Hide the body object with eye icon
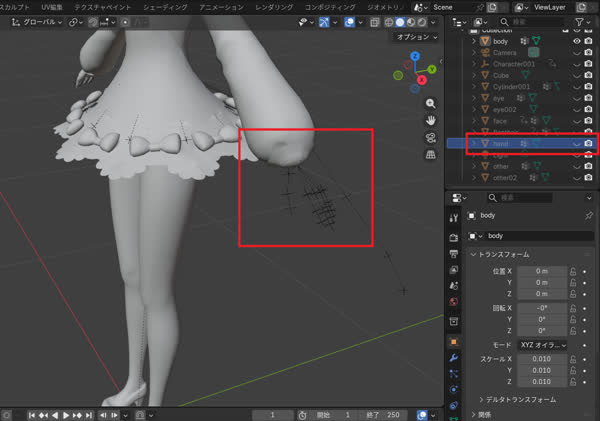This screenshot has height=421, width=600. (576, 43)
